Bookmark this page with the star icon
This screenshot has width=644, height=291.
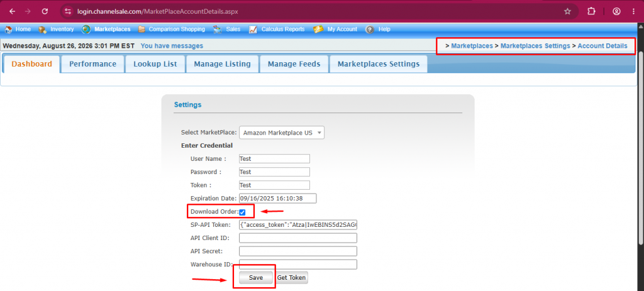coord(568,11)
